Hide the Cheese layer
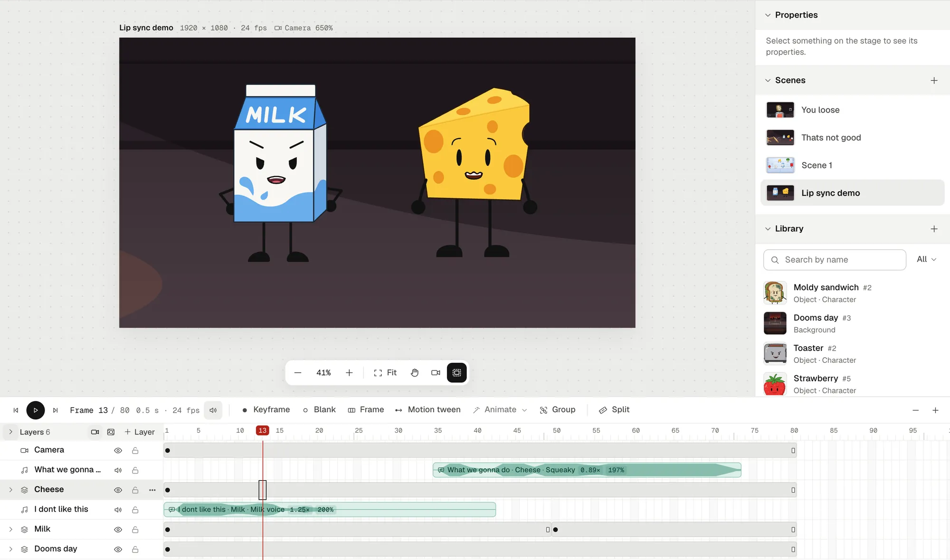This screenshot has height=560, width=950. click(118, 490)
